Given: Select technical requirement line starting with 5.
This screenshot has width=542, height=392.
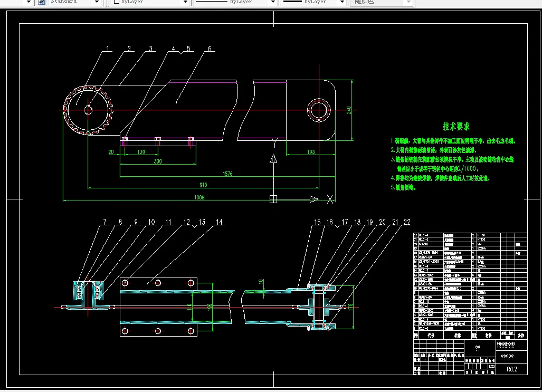Looking at the screenshot, I should pyautogui.click(x=403, y=188).
